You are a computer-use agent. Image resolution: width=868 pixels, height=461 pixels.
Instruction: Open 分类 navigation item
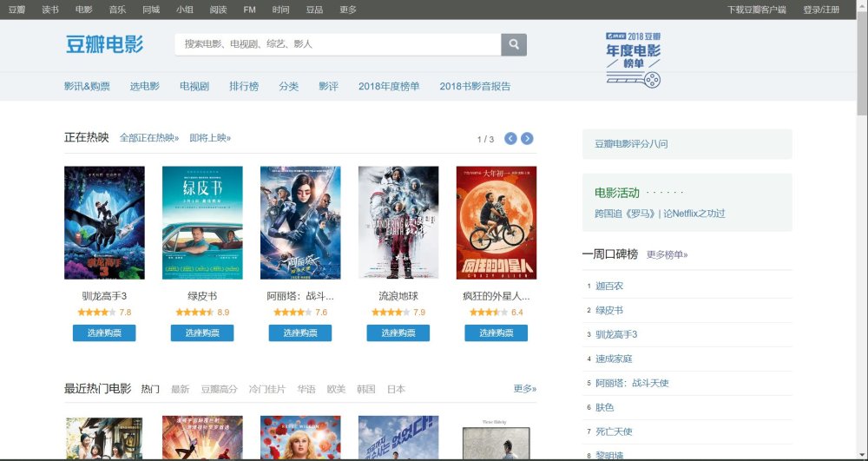(289, 86)
